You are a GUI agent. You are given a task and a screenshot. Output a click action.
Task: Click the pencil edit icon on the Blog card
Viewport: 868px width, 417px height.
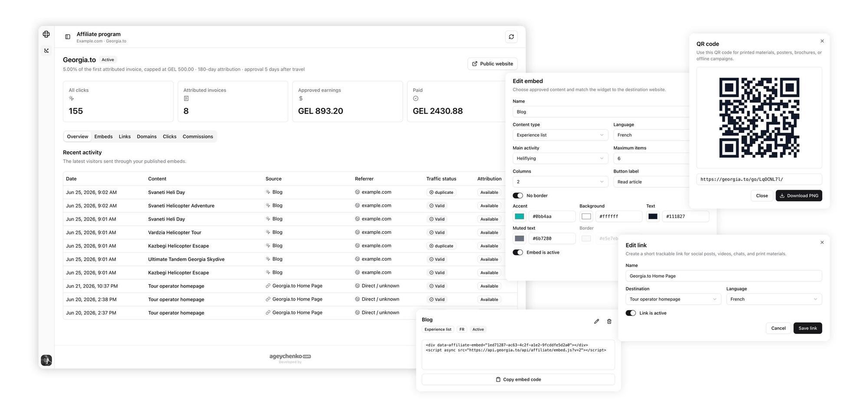[597, 322]
